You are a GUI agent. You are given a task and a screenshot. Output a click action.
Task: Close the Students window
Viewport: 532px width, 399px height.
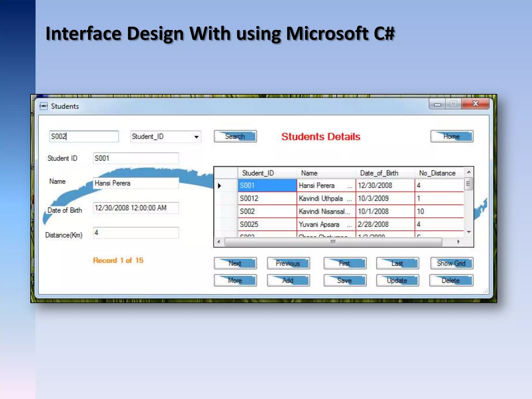coord(476,104)
